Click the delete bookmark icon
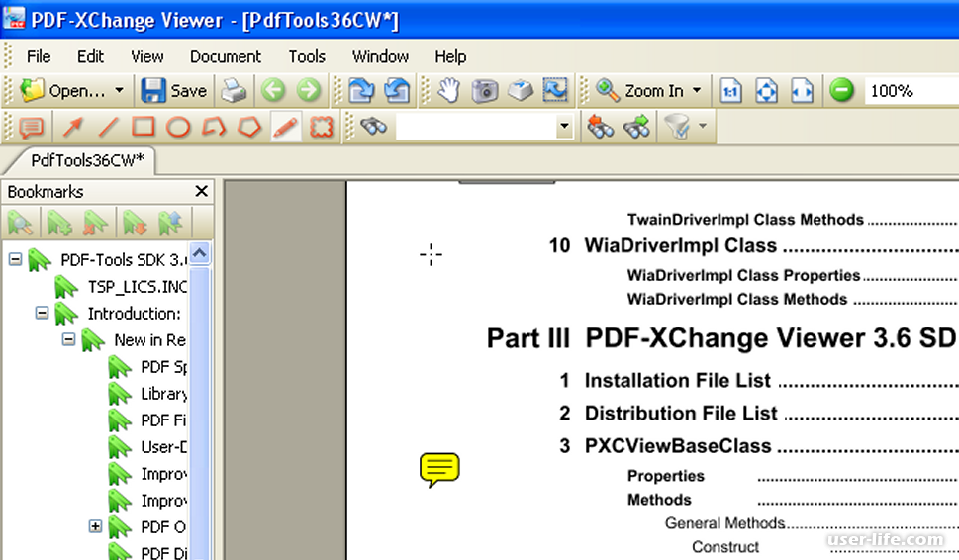 click(x=94, y=224)
